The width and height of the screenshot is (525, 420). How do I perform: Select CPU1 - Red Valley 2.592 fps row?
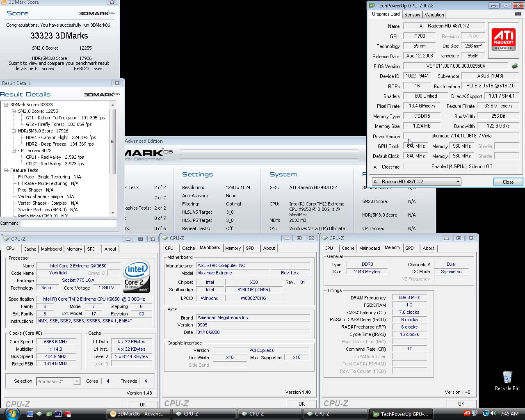55,157
